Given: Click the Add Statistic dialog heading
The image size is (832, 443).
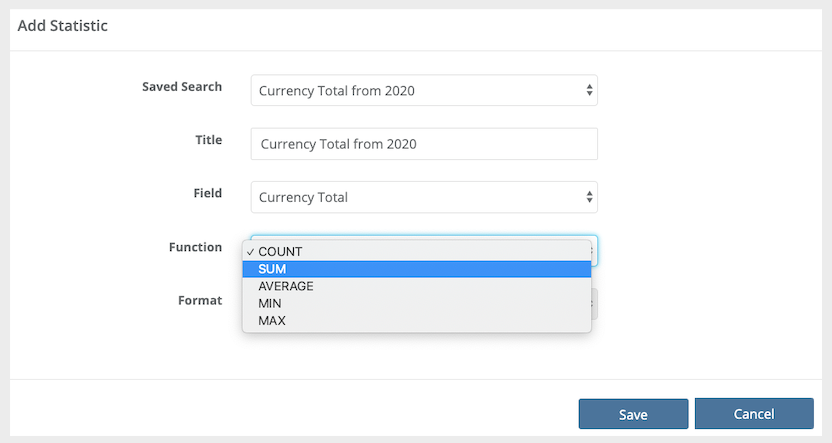Looking at the screenshot, I should click(62, 26).
